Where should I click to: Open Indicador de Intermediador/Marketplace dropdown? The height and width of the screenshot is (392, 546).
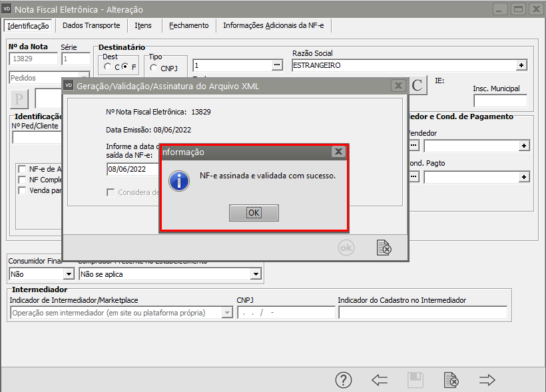226,313
